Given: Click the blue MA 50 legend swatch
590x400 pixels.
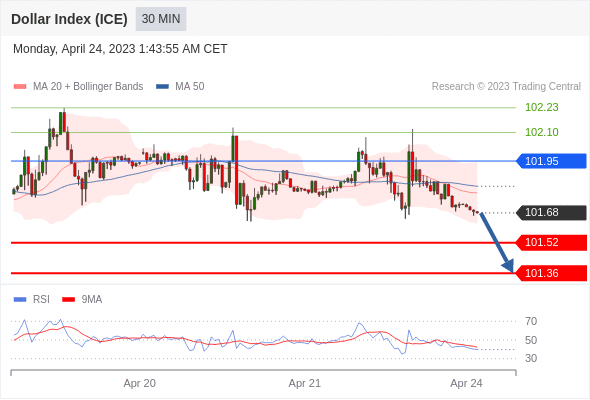Looking at the screenshot, I should tap(163, 87).
